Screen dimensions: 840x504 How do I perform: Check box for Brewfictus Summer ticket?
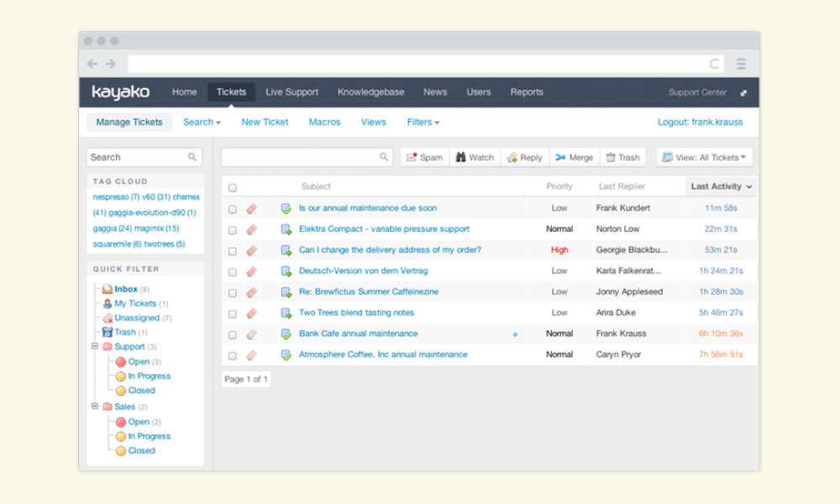pos(233,292)
